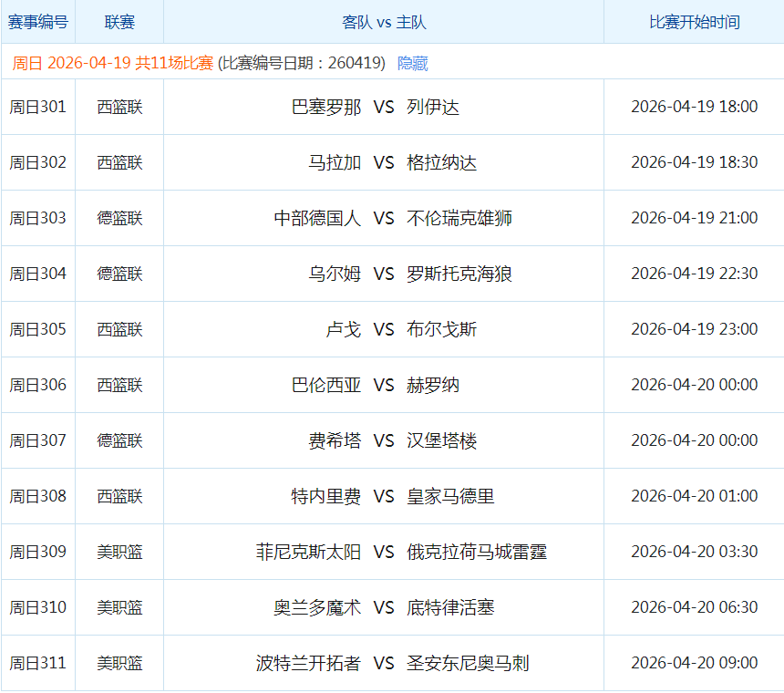Click the 赛事编号 column header
The image size is (784, 693).
[37, 22]
